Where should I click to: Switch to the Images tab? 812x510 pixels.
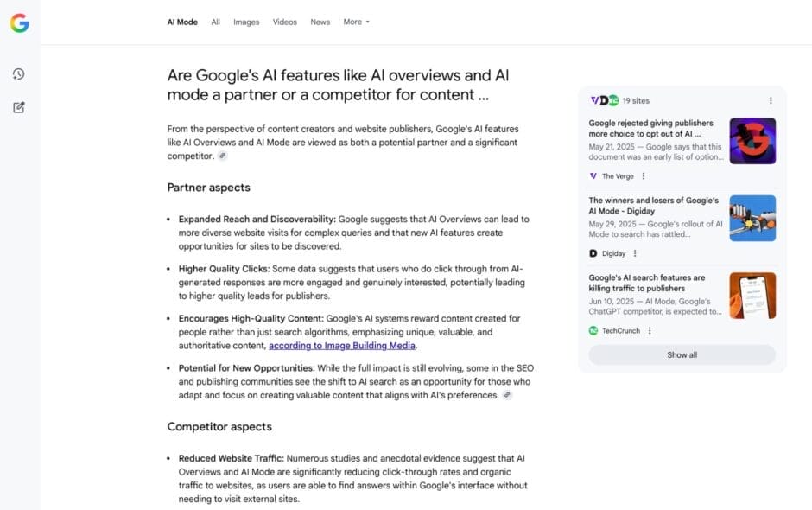tap(246, 22)
